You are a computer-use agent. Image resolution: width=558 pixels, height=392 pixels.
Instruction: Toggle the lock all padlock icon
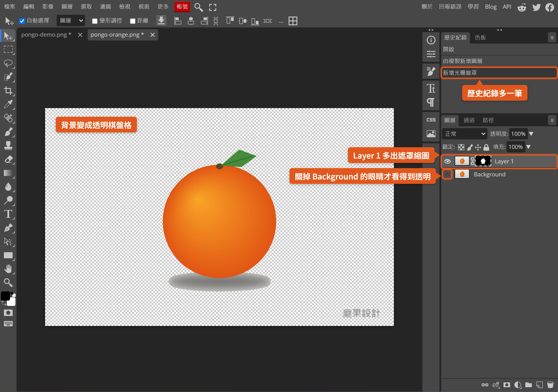click(486, 147)
